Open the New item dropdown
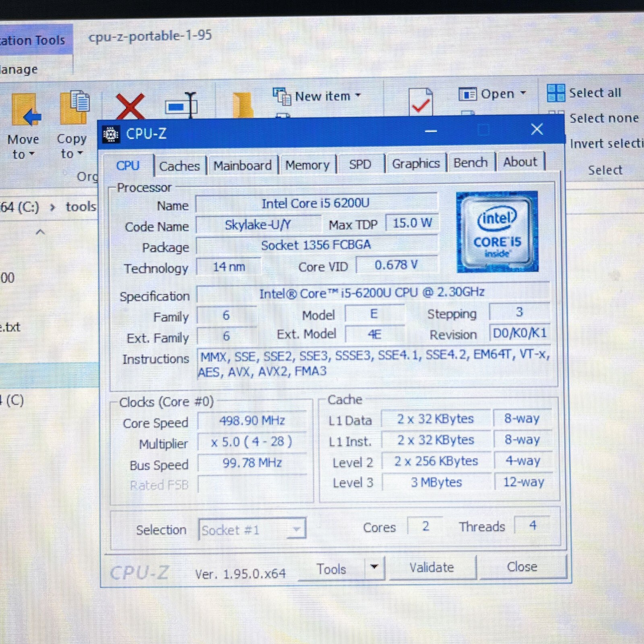Screen dimensions: 644x644 [358, 96]
